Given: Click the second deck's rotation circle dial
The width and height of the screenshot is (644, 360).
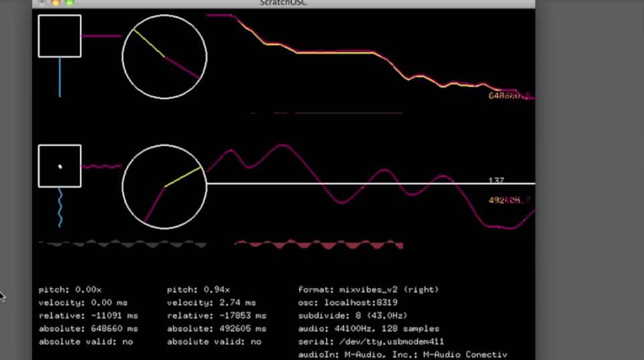Looking at the screenshot, I should point(164,186).
